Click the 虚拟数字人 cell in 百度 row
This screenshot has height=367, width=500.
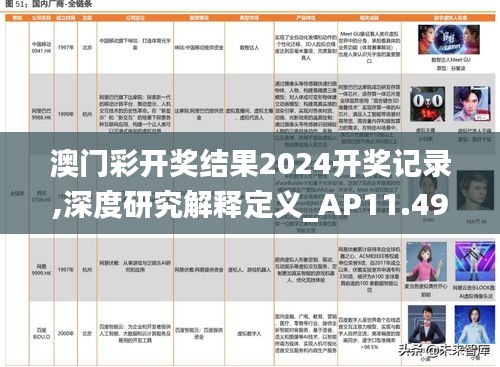(249, 333)
